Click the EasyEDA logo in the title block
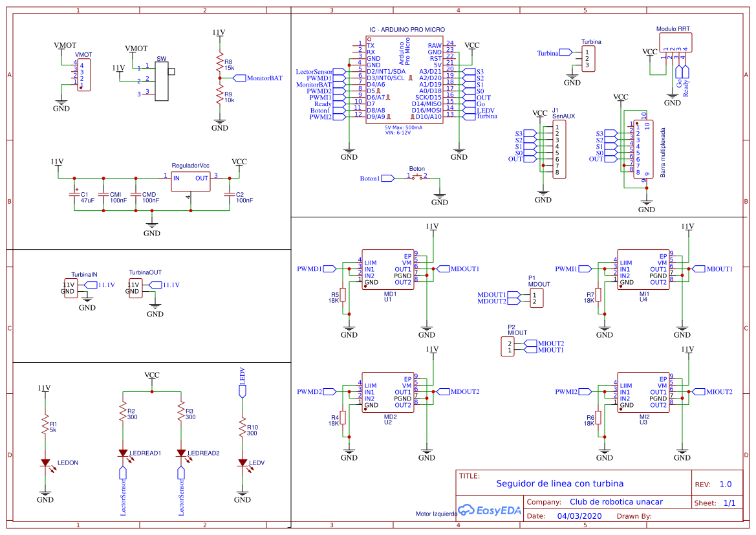Image resolution: width=756 pixels, height=535 pixels. [x=490, y=510]
